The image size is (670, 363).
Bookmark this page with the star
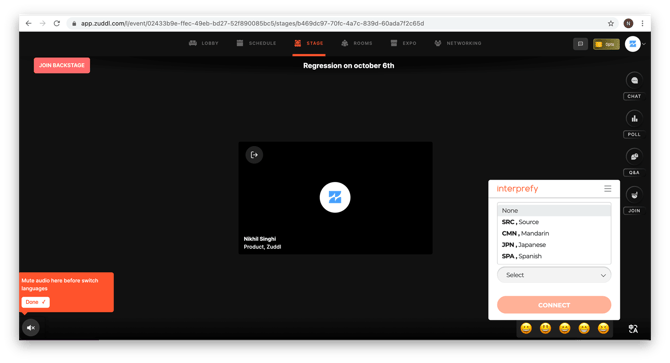pyautogui.click(x=611, y=23)
